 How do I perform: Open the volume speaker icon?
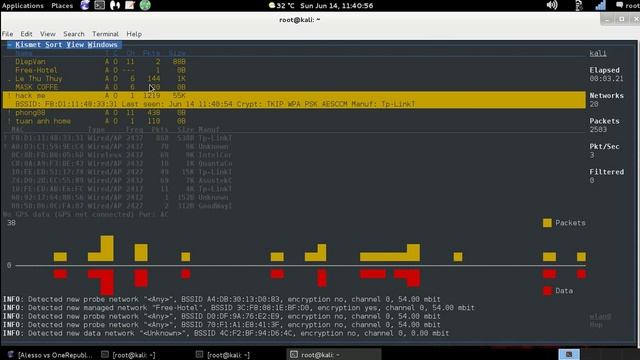pos(552,5)
